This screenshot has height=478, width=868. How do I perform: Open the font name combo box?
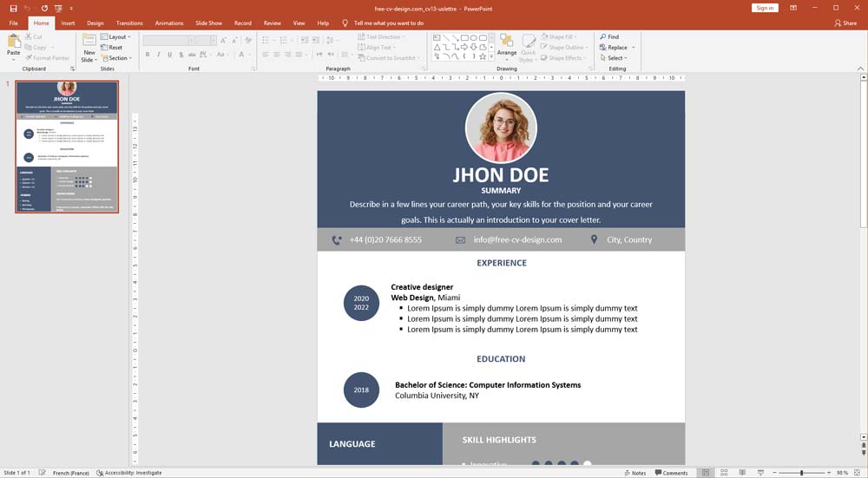tap(168, 41)
